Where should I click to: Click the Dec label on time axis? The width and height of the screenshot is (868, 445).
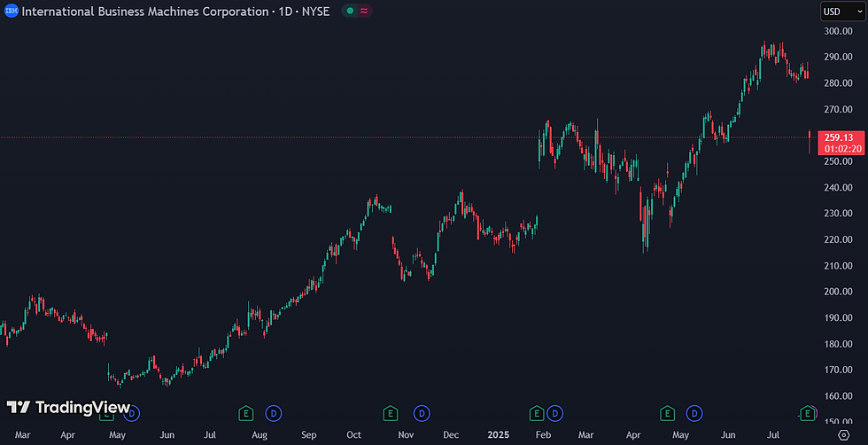451,435
